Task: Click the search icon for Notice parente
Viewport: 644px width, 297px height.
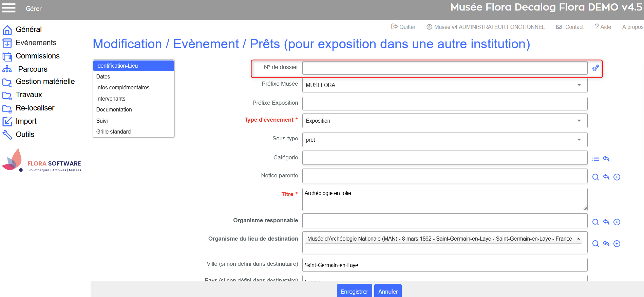Action: pos(595,177)
